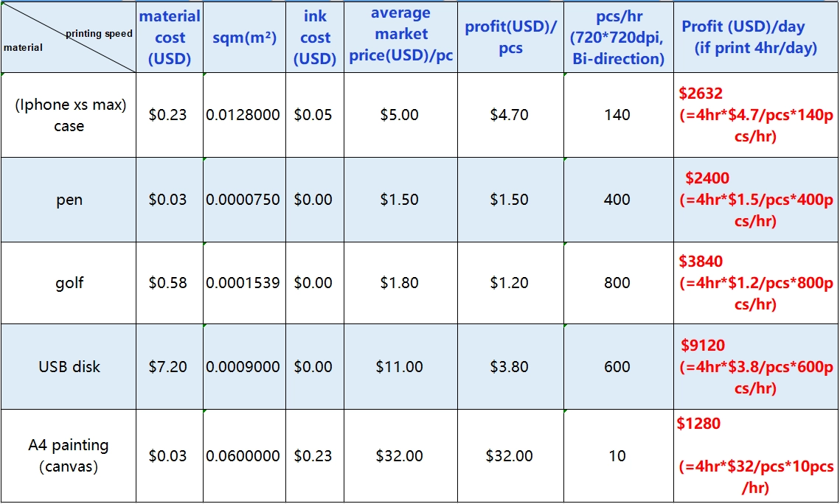Image resolution: width=840 pixels, height=504 pixels.
Task: Click the 0.0128000 sqm value cell
Action: pos(244,115)
